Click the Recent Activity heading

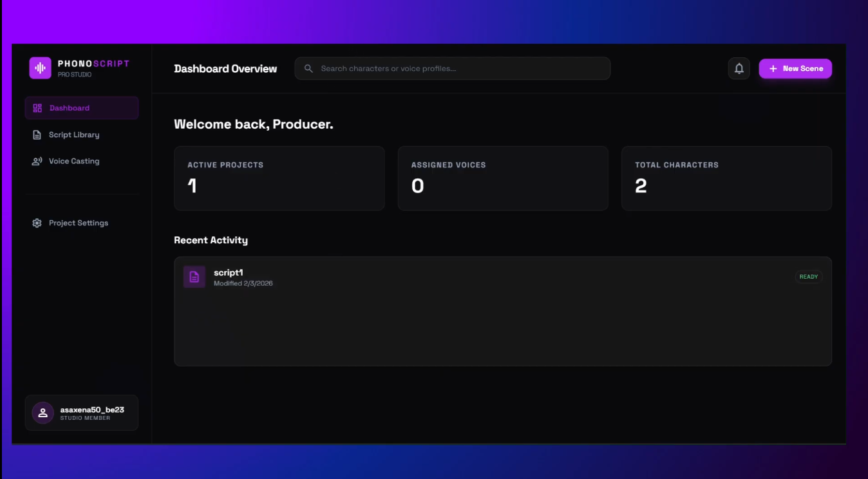coord(211,240)
